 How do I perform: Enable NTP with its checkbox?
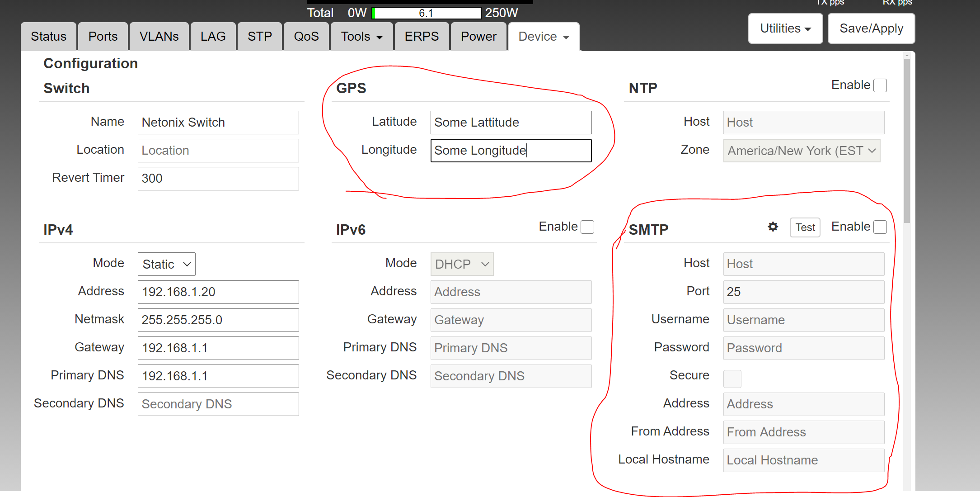click(880, 85)
